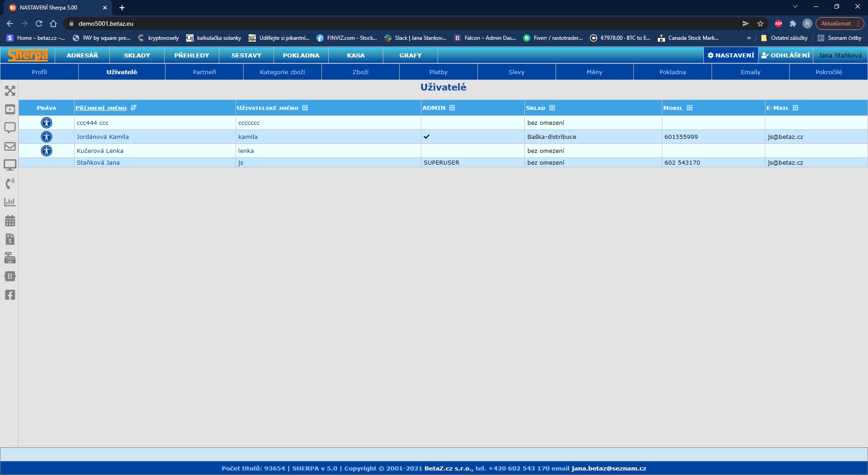Switch to the Kategorie zboží tab
868x475 pixels.
pos(283,72)
